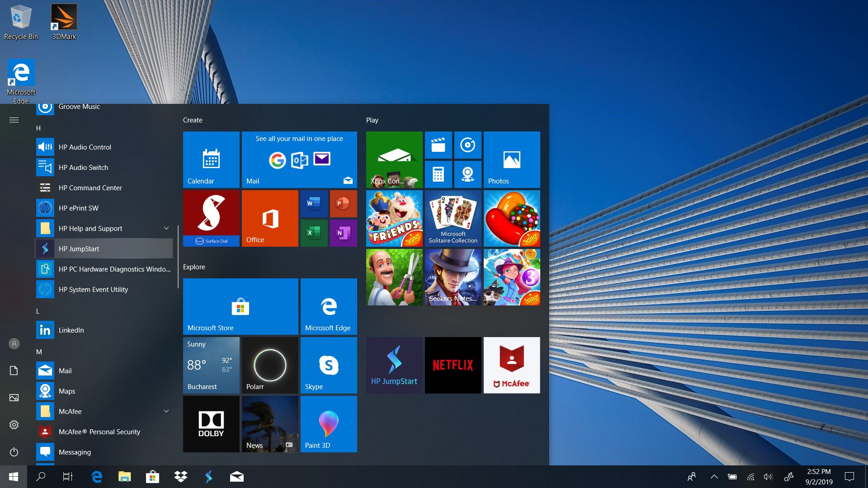Viewport: 868px width, 488px height.
Task: Open the News tile
Action: coord(270,424)
